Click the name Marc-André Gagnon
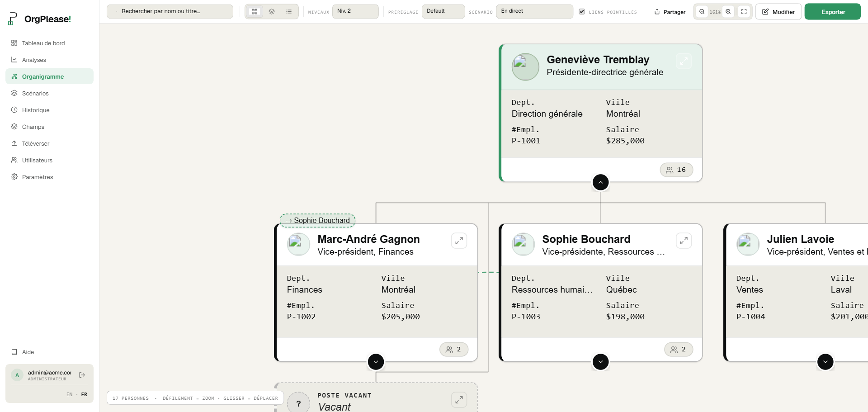This screenshot has width=868, height=412. pos(368,239)
